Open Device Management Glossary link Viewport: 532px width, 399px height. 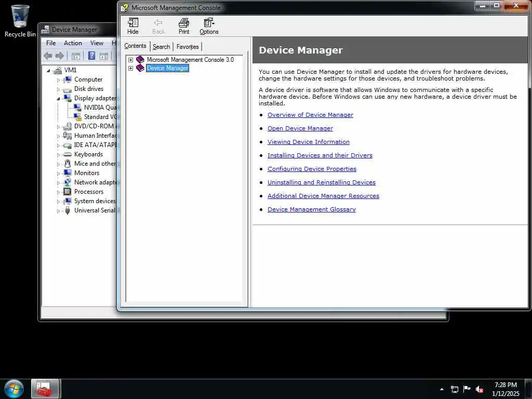point(312,210)
